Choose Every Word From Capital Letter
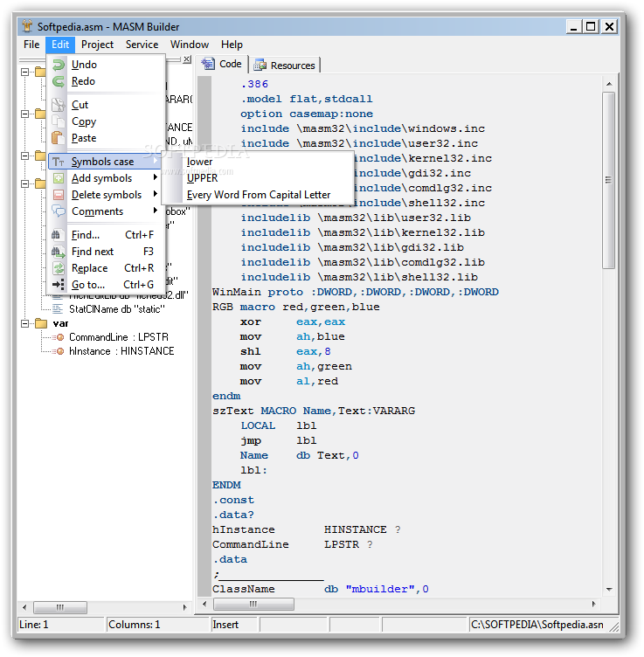Viewport: 644px width, 657px height. point(257,195)
